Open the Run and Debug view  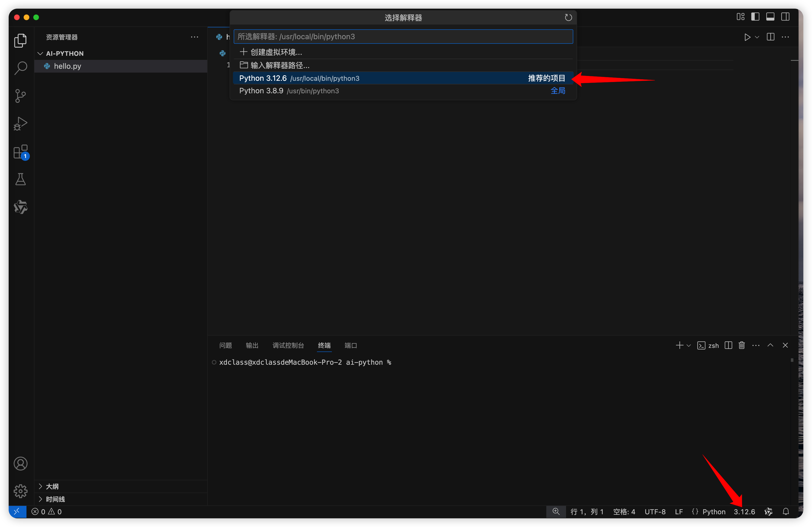pos(20,123)
